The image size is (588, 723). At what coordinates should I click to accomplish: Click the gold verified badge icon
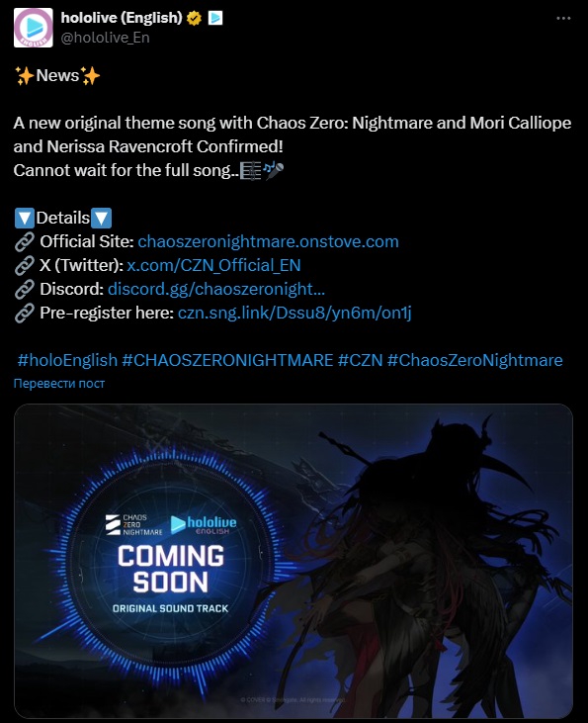point(194,18)
